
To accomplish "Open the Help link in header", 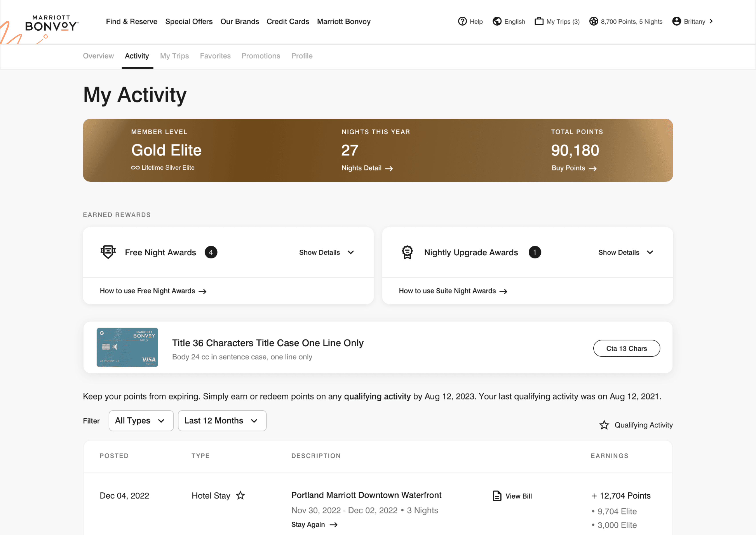I will click(470, 22).
